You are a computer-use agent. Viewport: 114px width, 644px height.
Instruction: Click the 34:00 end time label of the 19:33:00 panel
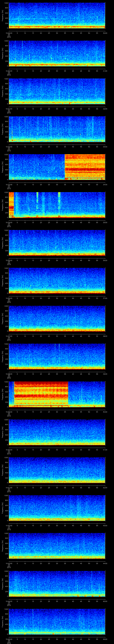point(105,184)
